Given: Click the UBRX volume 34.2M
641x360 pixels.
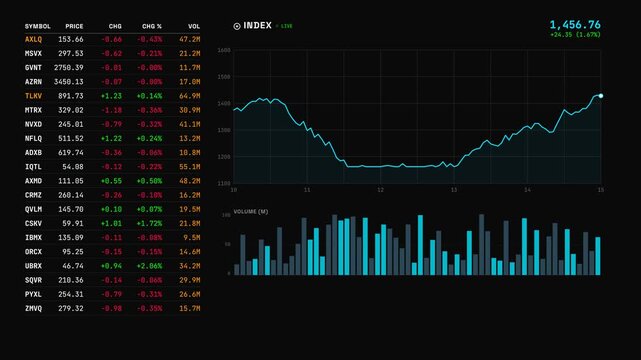Looking at the screenshot, I should pos(190,266).
